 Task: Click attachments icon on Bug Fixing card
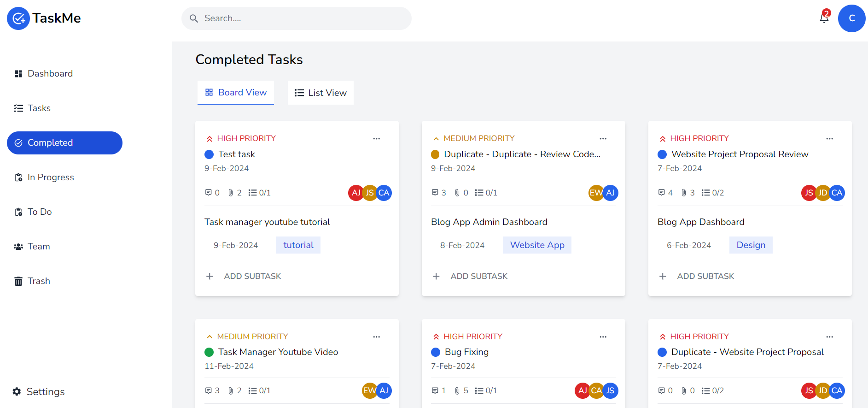[x=457, y=391]
